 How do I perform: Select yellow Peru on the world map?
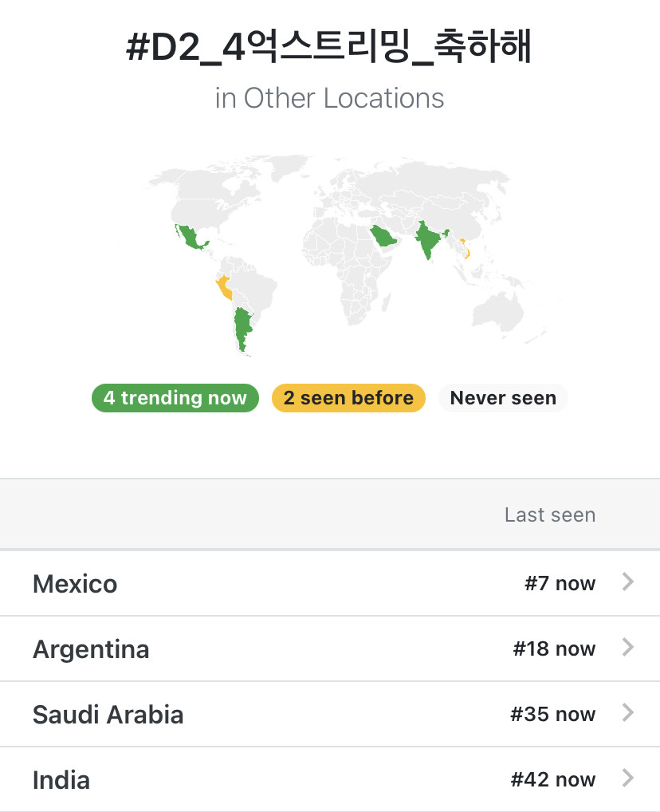coord(224,288)
